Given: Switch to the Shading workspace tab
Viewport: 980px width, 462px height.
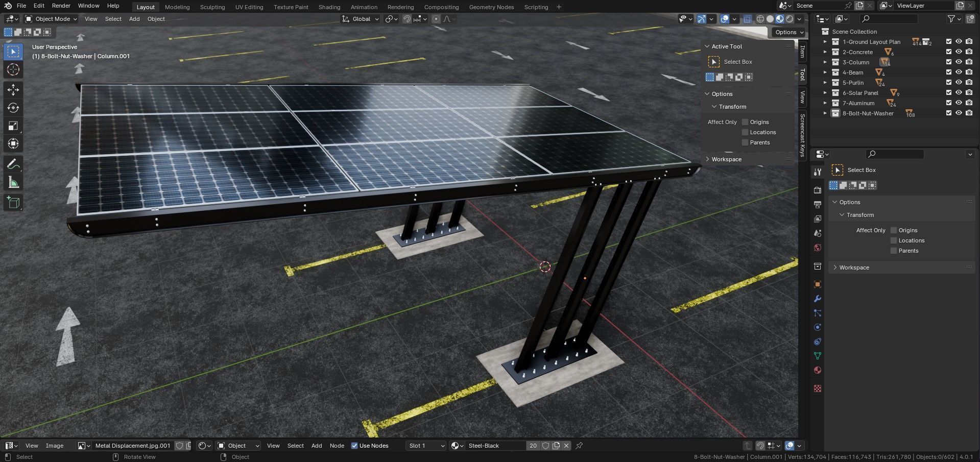Looking at the screenshot, I should click(x=329, y=7).
